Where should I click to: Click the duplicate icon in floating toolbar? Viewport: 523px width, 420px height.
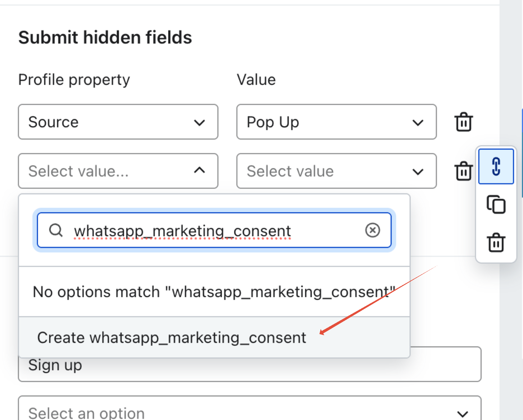(496, 204)
